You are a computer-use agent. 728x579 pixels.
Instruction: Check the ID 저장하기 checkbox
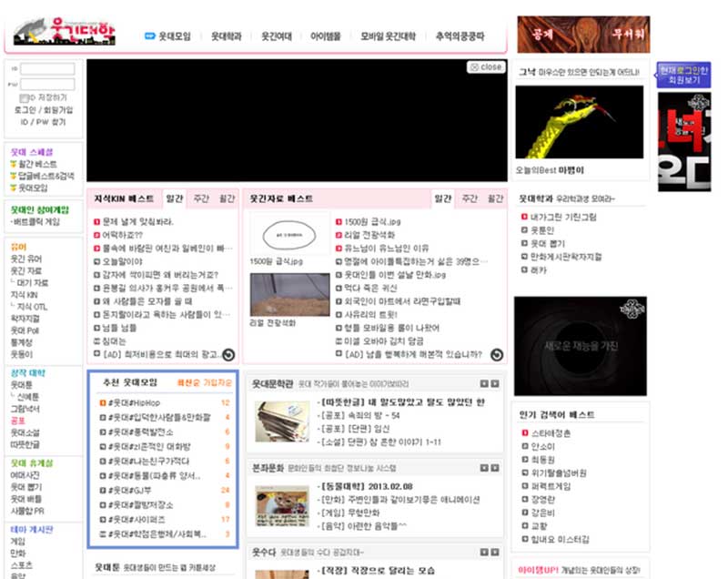click(x=25, y=96)
